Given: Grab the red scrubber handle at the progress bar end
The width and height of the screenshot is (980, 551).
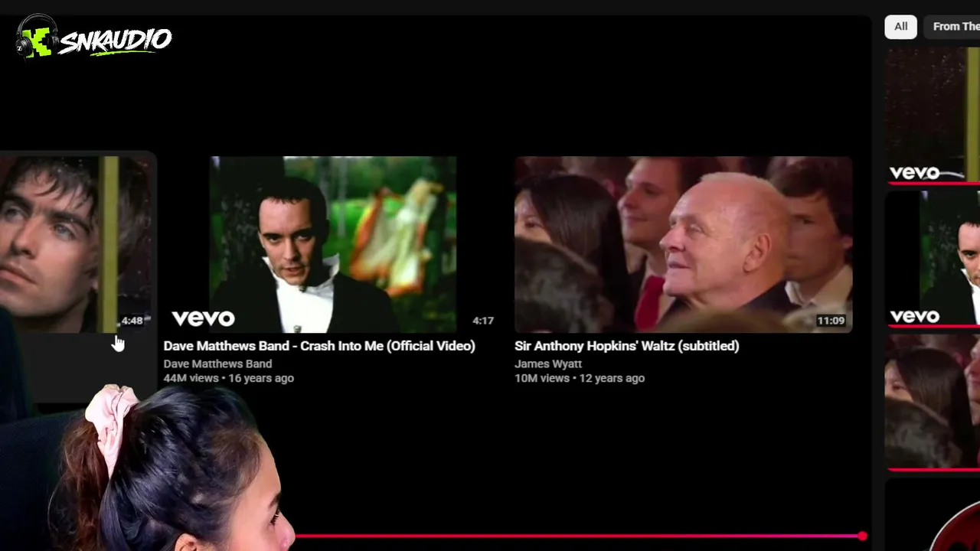Looking at the screenshot, I should (x=863, y=536).
